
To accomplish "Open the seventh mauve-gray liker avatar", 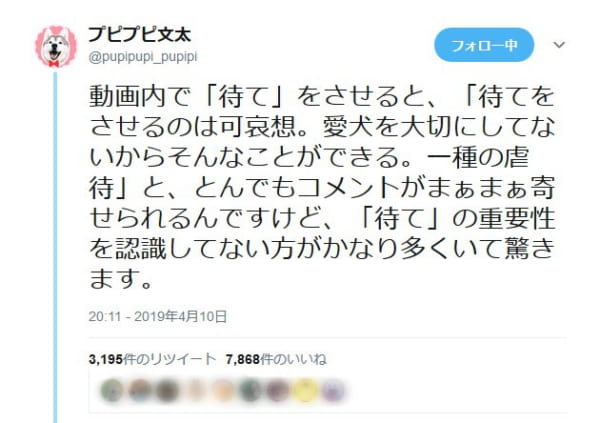I will point(278,390).
